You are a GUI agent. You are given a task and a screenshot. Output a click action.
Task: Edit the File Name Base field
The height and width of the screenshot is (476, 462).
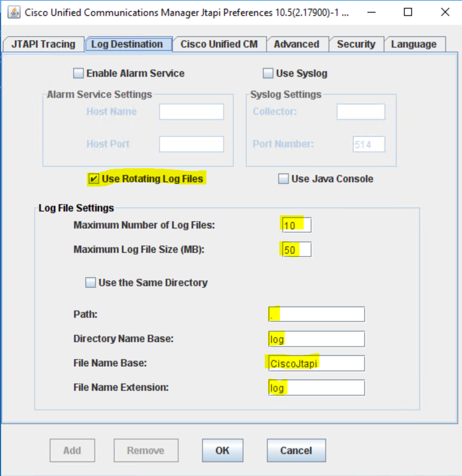click(x=317, y=363)
